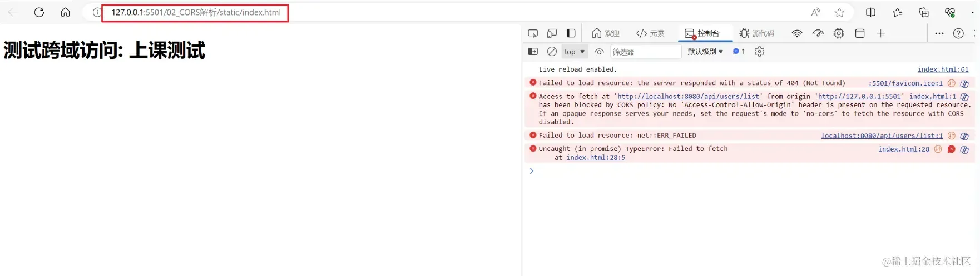Toggle the DevTools activity bar position icon

click(x=571, y=33)
